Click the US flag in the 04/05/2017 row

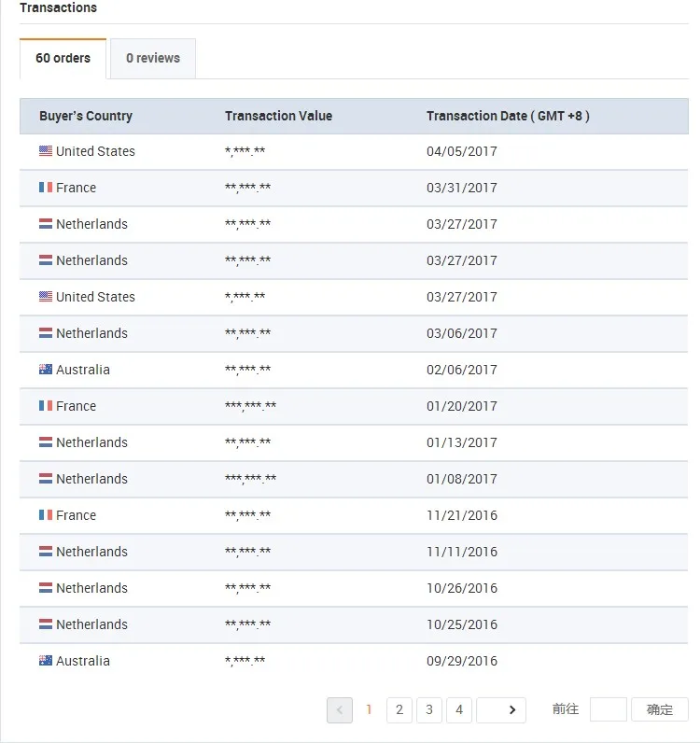(46, 151)
